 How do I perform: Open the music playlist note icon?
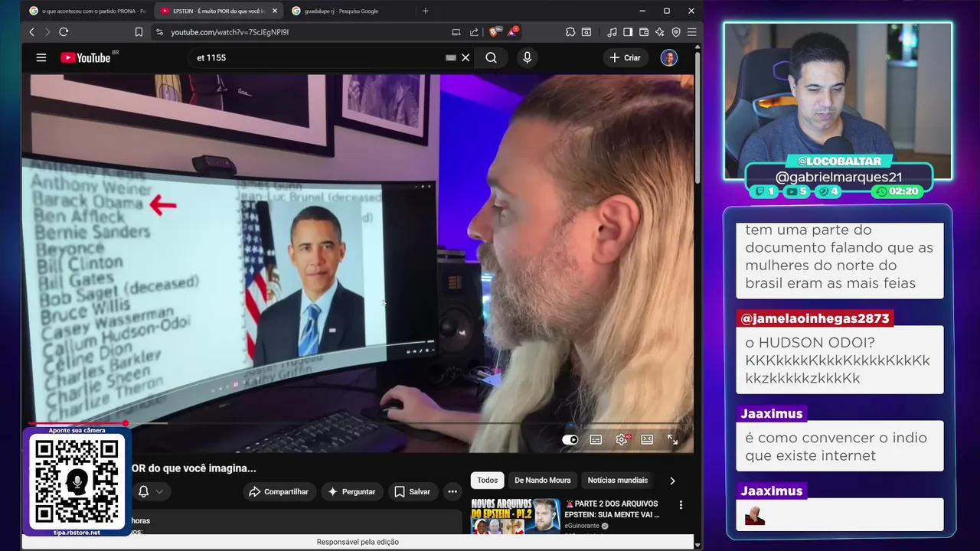[x=612, y=32]
